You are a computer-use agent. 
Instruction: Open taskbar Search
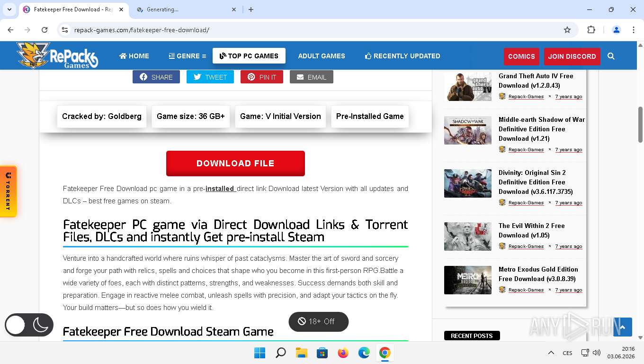(x=281, y=353)
